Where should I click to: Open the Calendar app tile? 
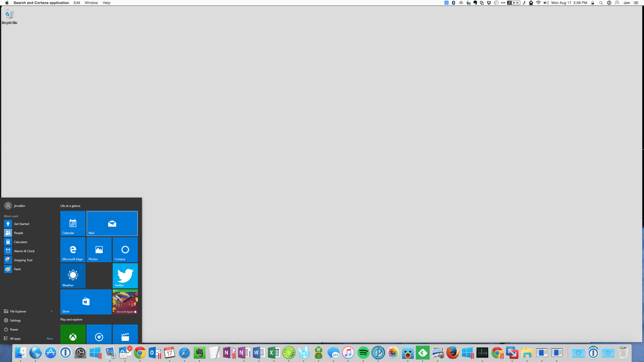(72, 223)
